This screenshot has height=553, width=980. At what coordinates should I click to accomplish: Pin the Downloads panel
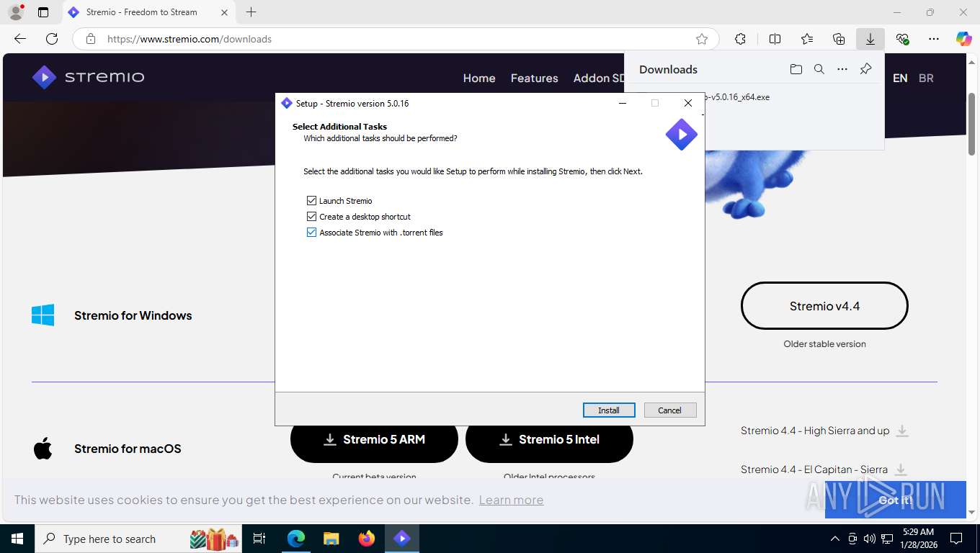(866, 69)
